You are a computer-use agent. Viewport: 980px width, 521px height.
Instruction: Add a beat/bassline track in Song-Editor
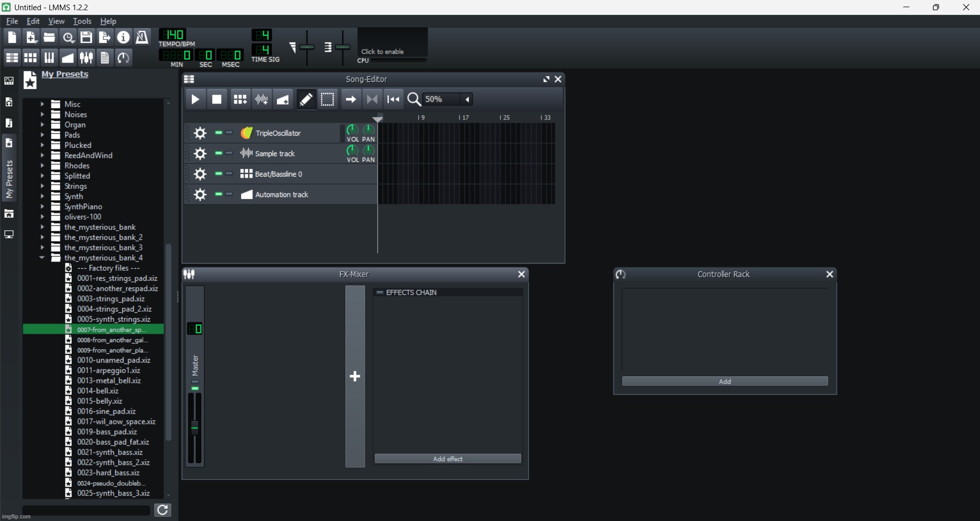click(240, 99)
